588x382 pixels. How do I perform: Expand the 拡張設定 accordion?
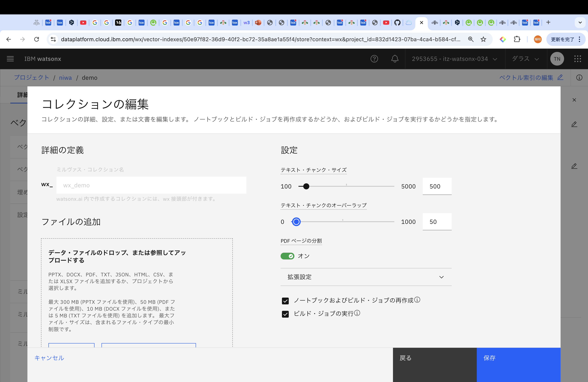click(366, 277)
